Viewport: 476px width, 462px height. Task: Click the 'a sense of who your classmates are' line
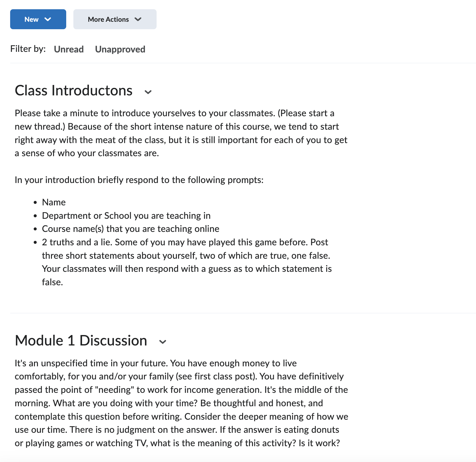coord(87,153)
